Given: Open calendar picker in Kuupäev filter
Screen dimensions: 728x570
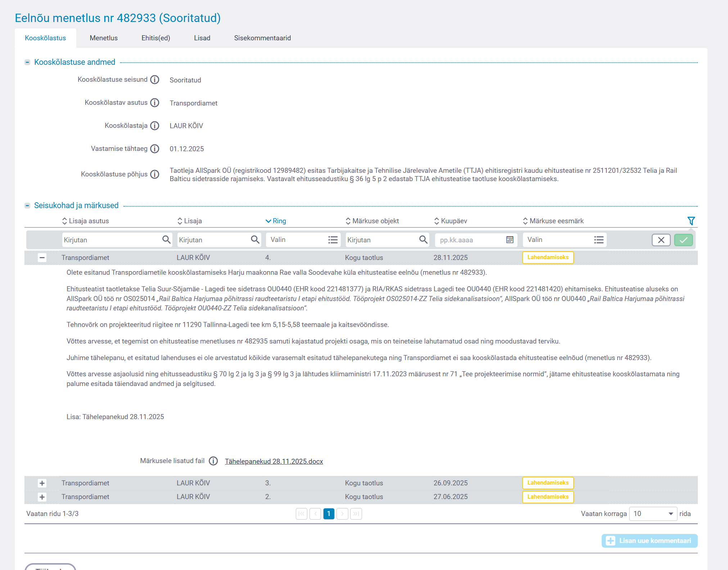Looking at the screenshot, I should pos(510,240).
